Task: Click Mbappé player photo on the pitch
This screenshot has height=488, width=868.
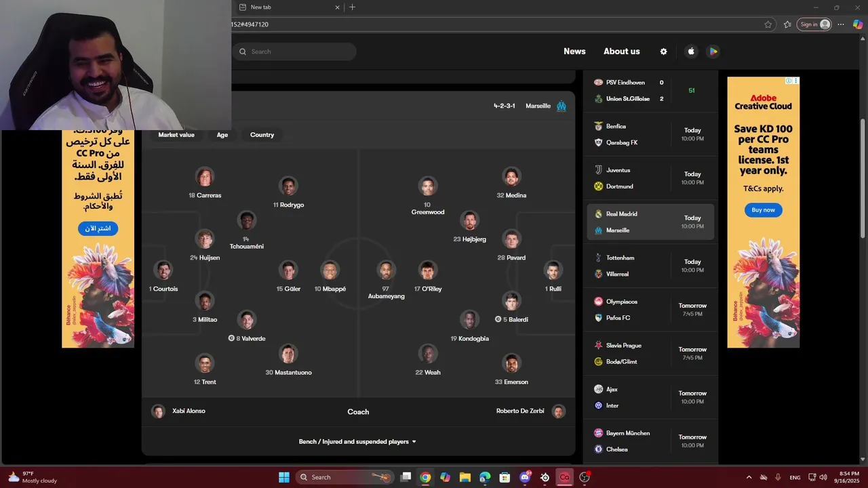Action: (330, 270)
